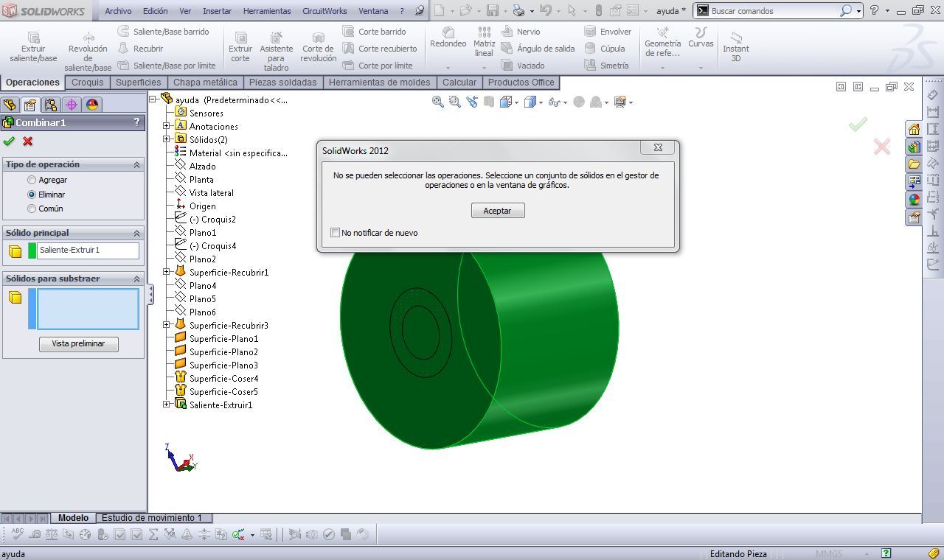Select the Extruir corte tool

pyautogui.click(x=240, y=47)
